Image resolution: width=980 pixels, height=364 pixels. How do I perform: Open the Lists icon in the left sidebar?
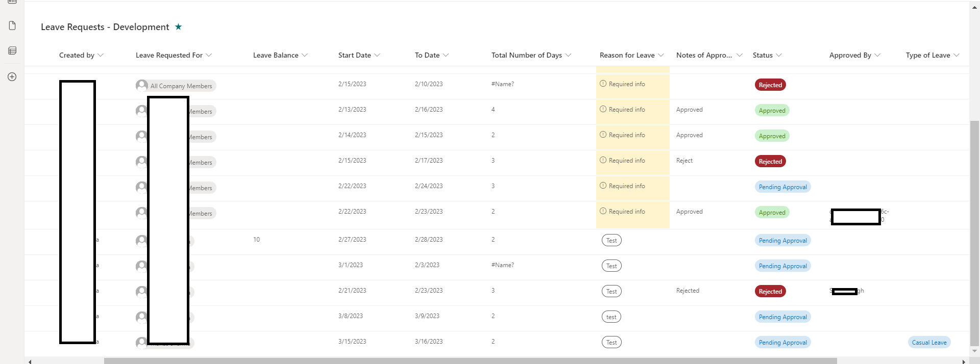click(12, 50)
